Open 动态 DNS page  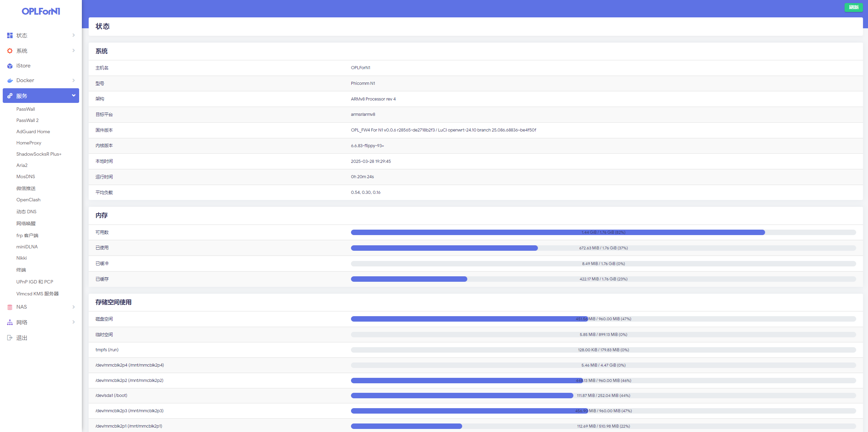26,212
